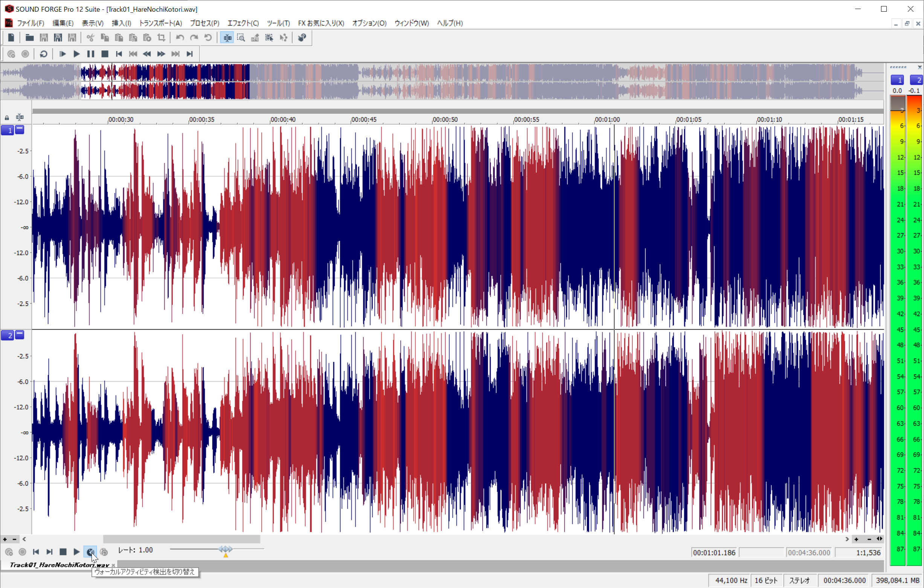Collapse channel 1 with minimize button

pos(20,130)
